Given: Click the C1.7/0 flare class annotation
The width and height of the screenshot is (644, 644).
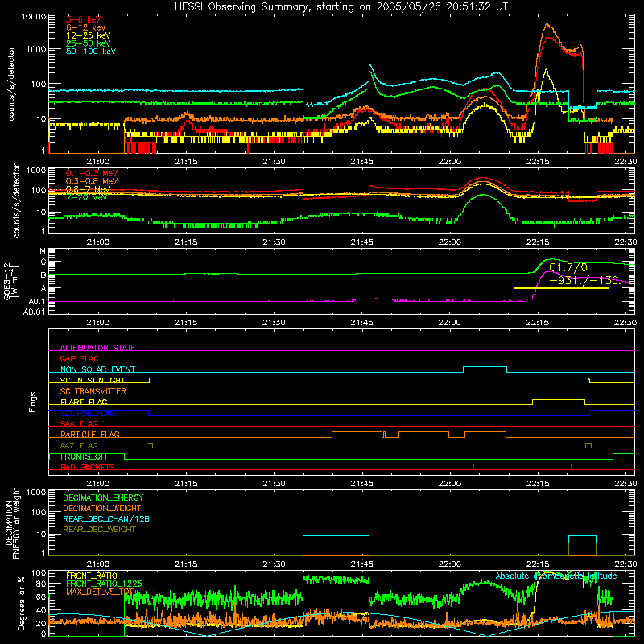Looking at the screenshot, I should coord(568,267).
